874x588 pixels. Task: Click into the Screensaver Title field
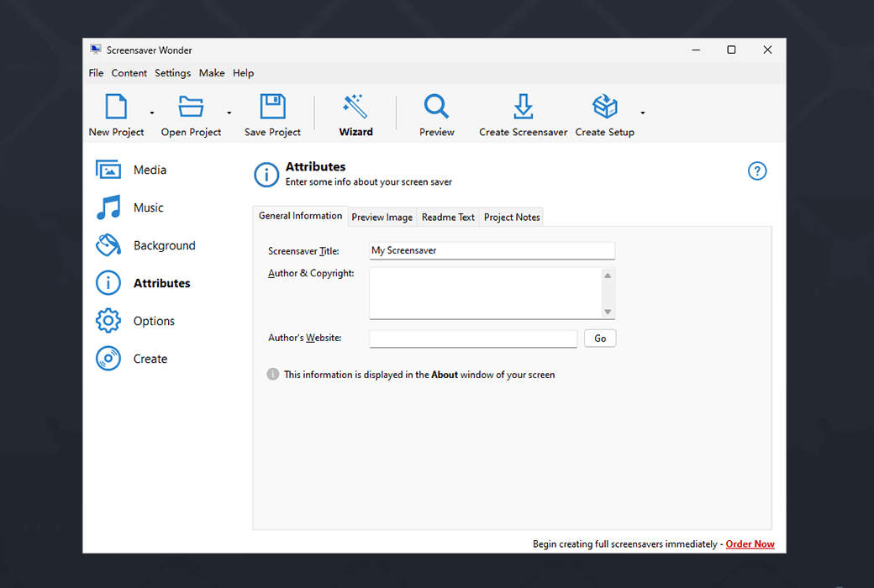492,251
